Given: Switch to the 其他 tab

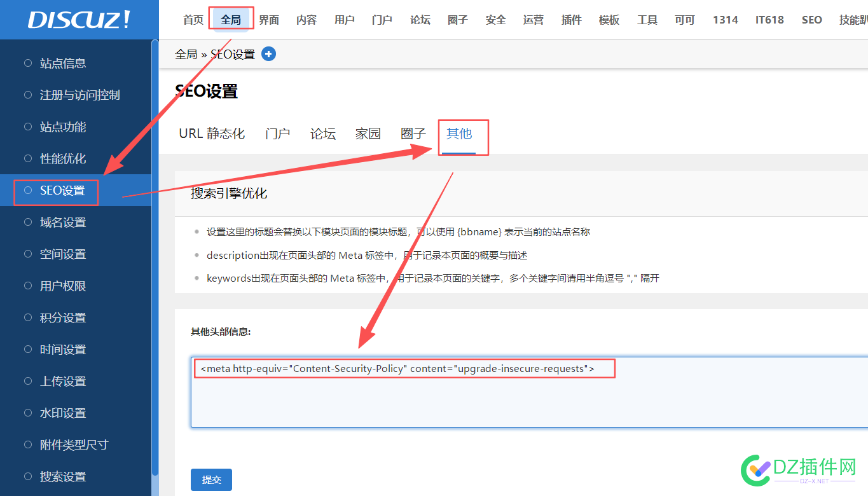Looking at the screenshot, I should pos(459,134).
